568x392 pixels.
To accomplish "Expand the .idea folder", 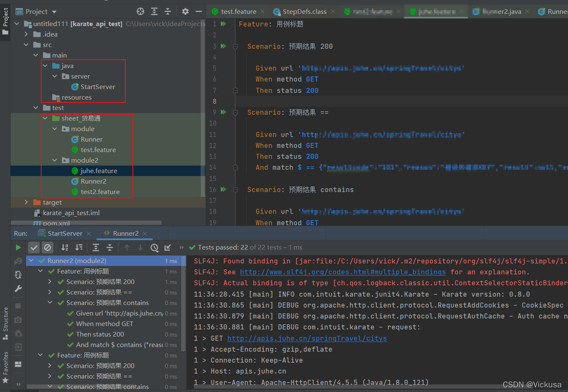I will tap(26, 34).
